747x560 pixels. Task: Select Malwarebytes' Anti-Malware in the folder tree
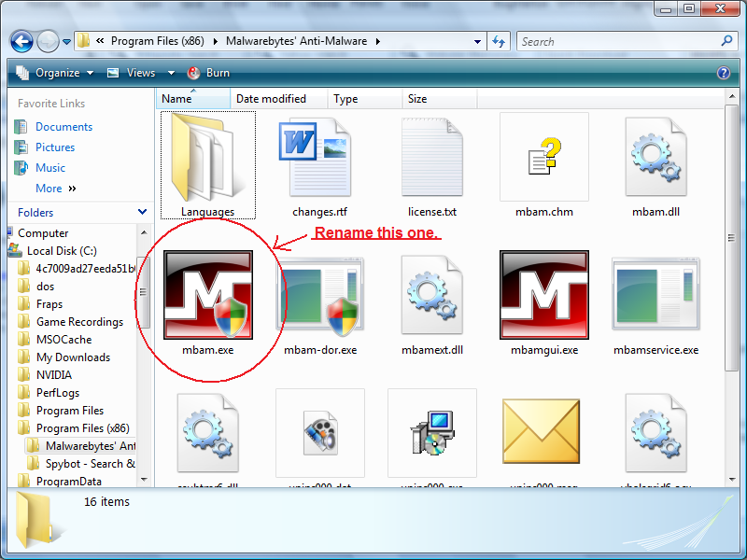91,446
